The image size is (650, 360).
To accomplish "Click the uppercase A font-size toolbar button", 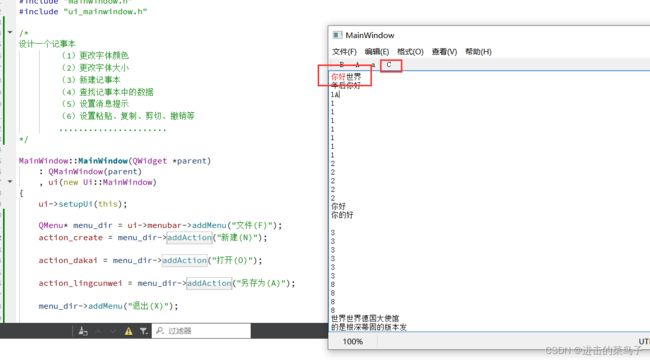I will click(x=357, y=65).
